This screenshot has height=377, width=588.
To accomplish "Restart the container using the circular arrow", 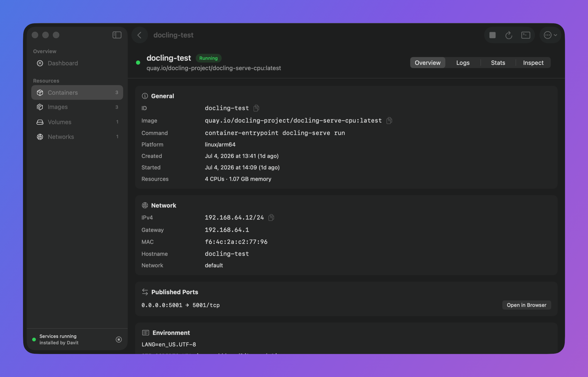I will 509,35.
